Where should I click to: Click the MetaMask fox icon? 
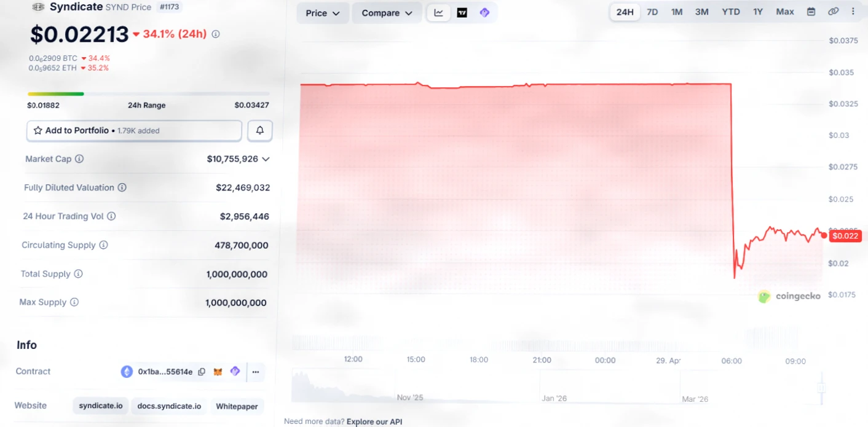(218, 372)
